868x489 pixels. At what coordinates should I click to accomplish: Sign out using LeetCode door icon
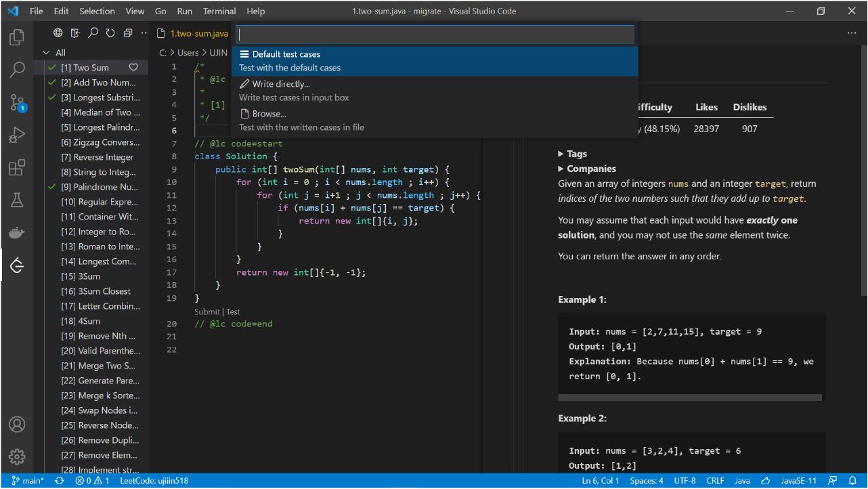click(74, 33)
